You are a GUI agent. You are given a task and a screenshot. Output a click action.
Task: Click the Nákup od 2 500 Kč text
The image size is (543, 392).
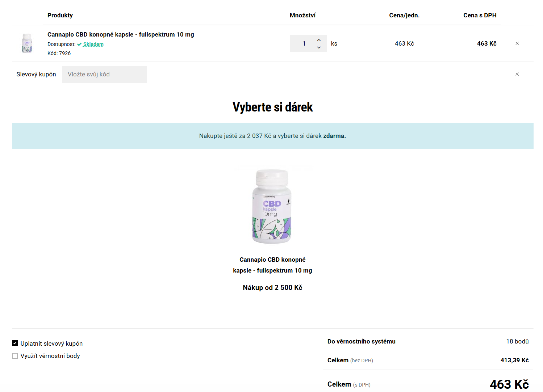tap(272, 287)
